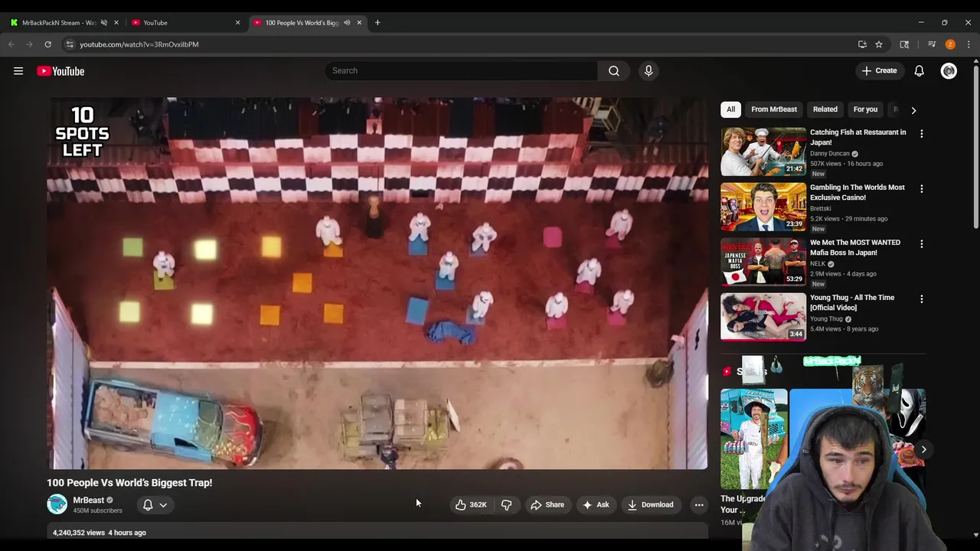
Task: Click the page vertical scrollbar
Action: pos(975,148)
